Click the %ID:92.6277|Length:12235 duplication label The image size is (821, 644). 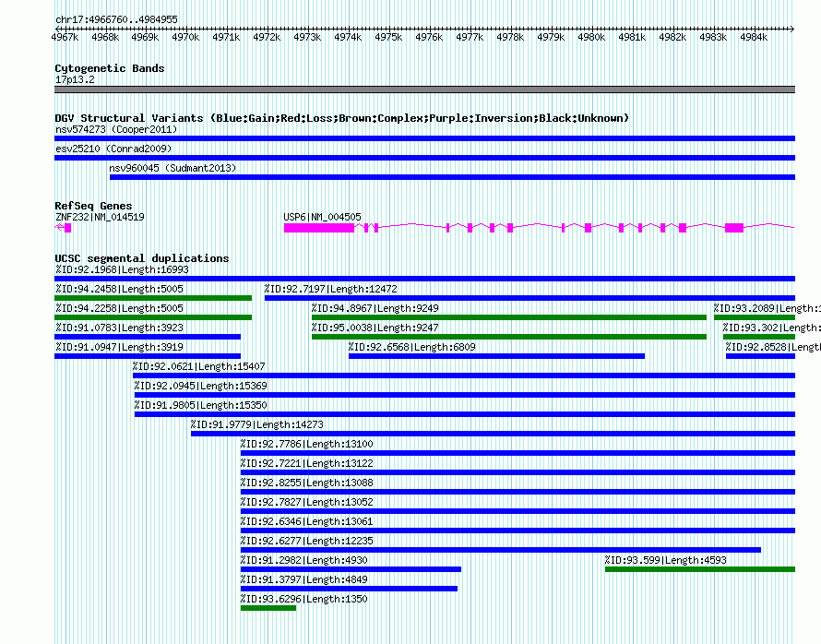pyautogui.click(x=307, y=541)
